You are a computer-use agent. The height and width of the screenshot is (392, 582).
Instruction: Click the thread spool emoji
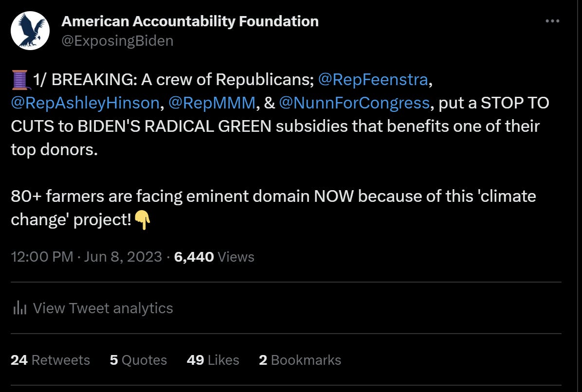pos(20,80)
